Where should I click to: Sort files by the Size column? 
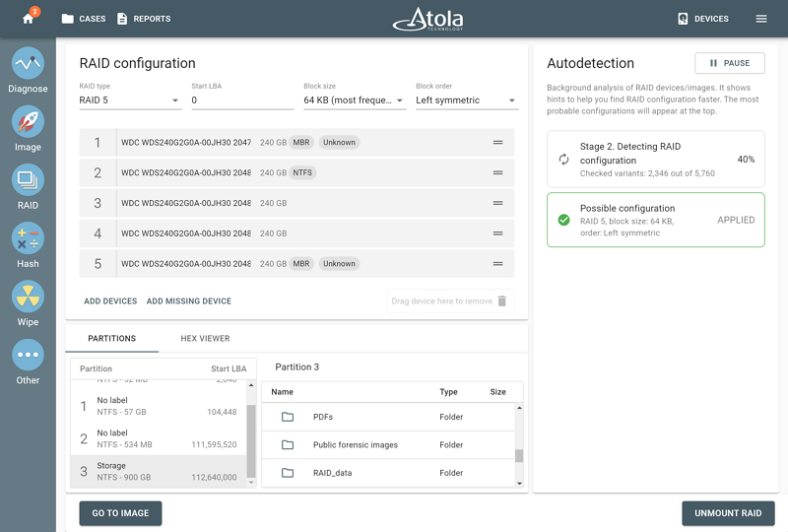pos(498,392)
